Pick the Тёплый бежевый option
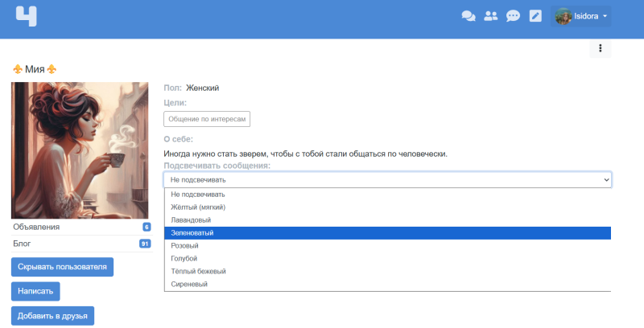The image size is (644, 328). tap(199, 272)
